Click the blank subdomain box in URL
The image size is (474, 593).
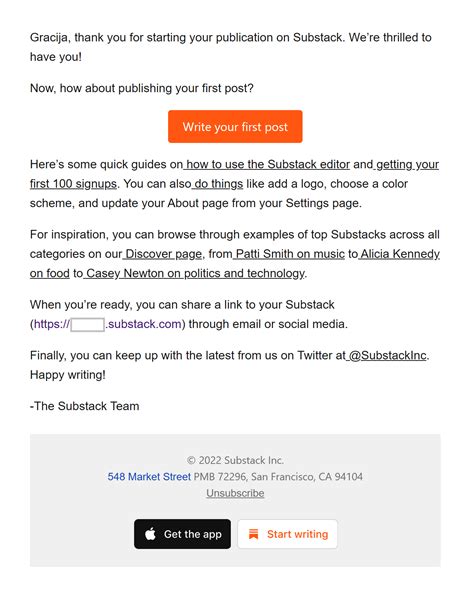point(87,324)
